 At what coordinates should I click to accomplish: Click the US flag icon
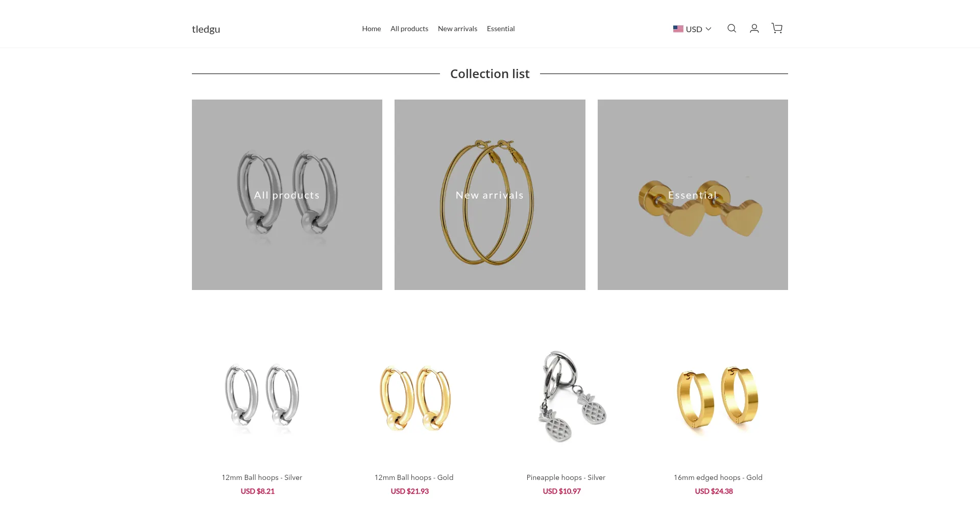tap(678, 29)
